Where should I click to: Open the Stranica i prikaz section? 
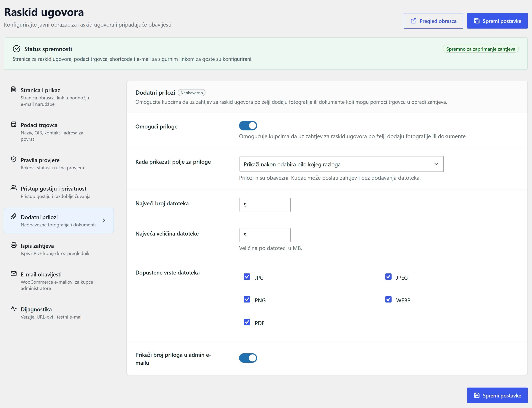click(x=59, y=97)
